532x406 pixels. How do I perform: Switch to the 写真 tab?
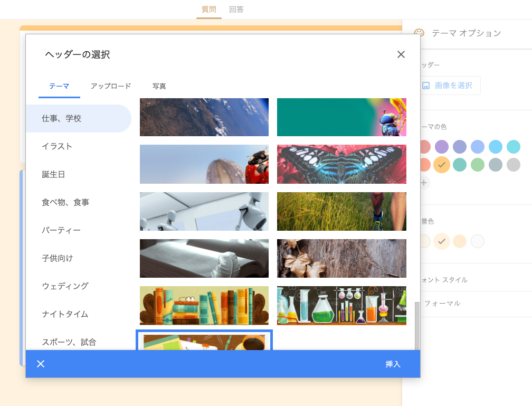[159, 86]
